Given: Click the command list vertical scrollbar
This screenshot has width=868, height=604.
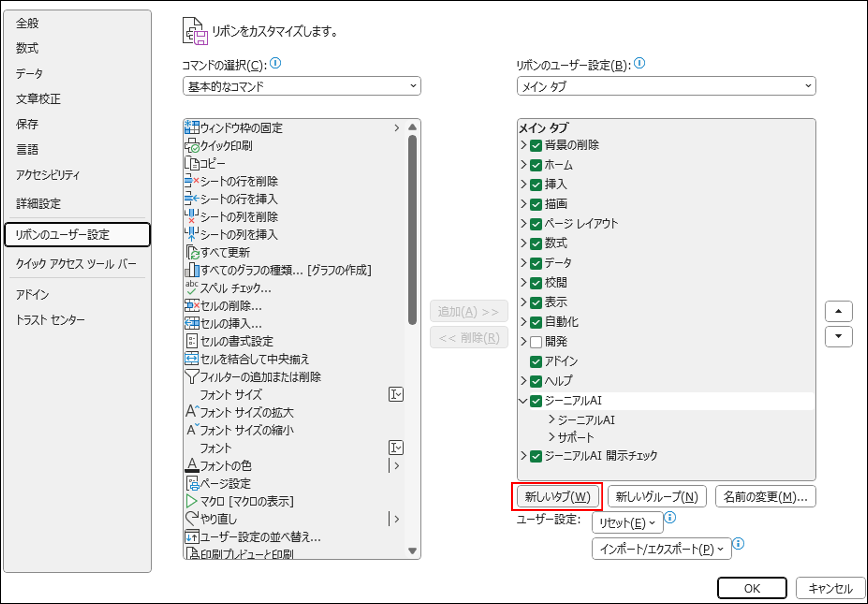Looking at the screenshot, I should click(x=412, y=230).
